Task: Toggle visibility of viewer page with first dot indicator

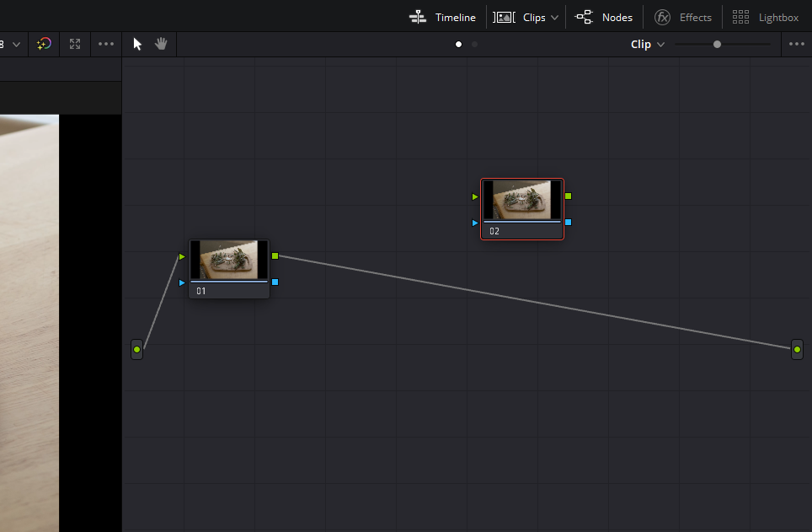Action: (x=458, y=44)
